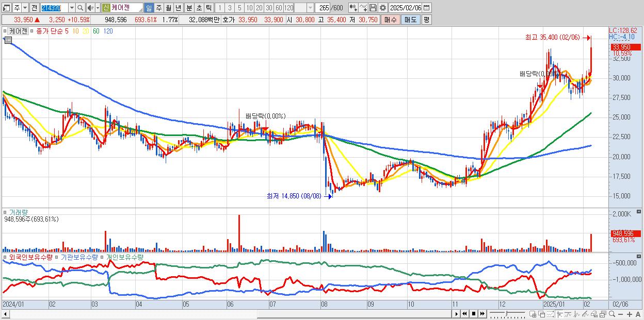The width and height of the screenshot is (644, 320).
Task: Choose the 120 interval button
Action: (288, 8)
